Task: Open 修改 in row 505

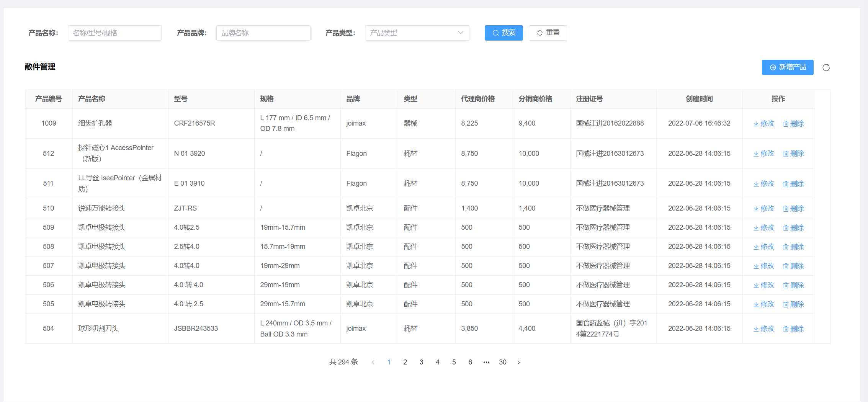Action: tap(764, 304)
